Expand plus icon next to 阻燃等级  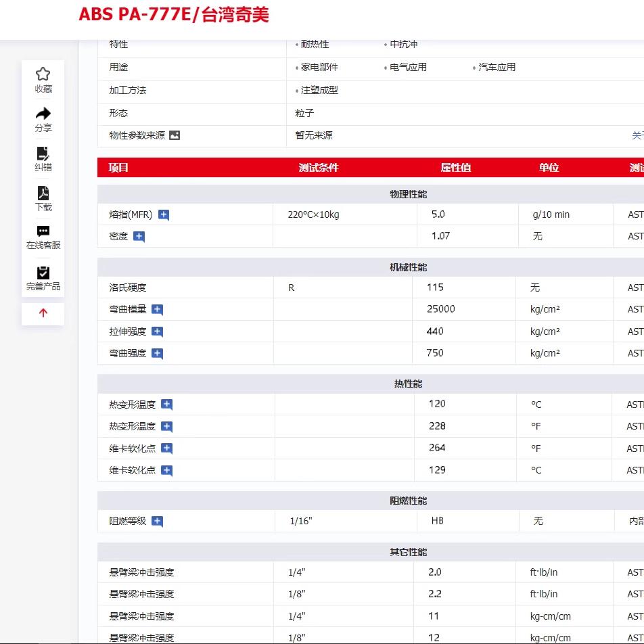158,521
